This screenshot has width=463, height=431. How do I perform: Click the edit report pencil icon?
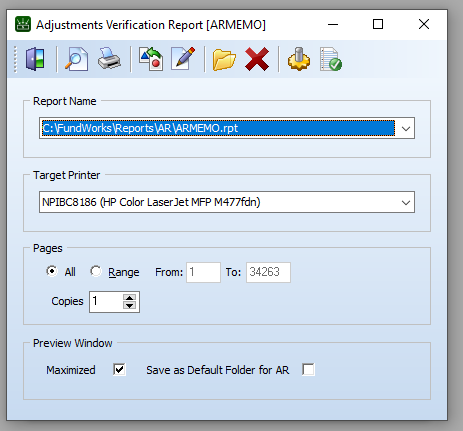click(183, 59)
